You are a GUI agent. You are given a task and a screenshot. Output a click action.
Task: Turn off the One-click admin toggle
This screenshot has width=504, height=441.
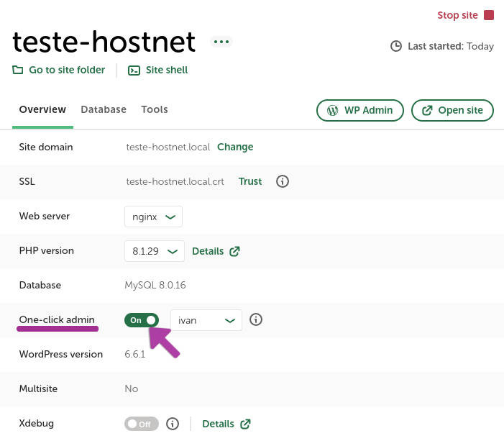142,320
